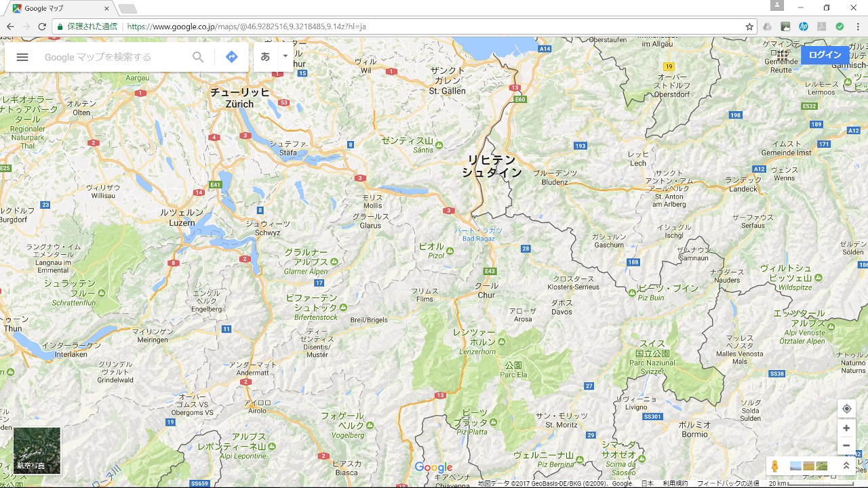Open the Chrome three-dot menu
The image size is (868, 488).
pos(858,26)
